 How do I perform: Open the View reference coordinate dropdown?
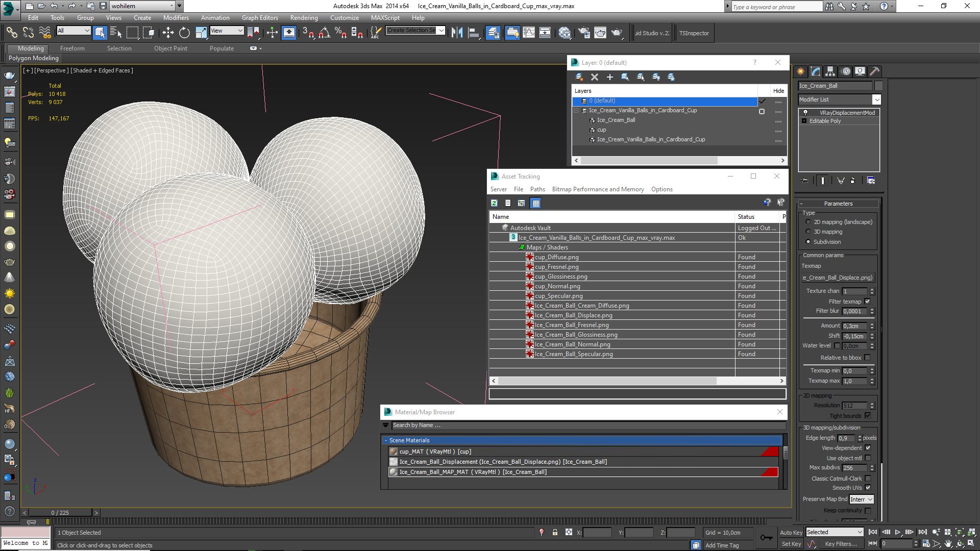(x=227, y=31)
